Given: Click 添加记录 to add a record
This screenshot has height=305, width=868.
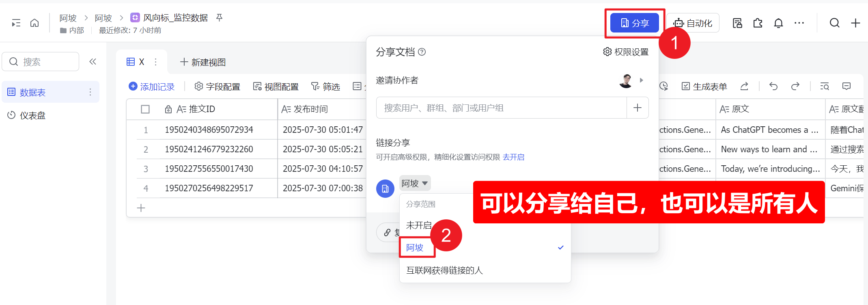Looking at the screenshot, I should 151,87.
